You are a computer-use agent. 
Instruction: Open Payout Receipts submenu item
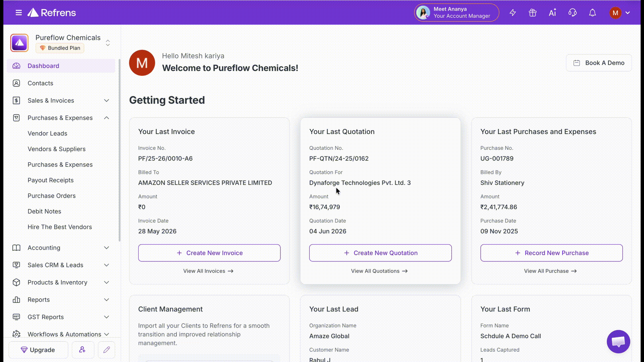click(50, 180)
